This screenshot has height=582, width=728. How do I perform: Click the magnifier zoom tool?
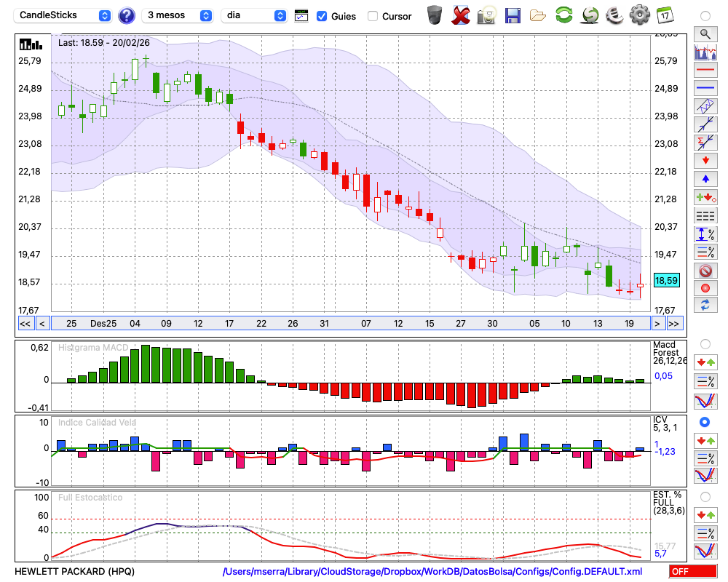[x=705, y=33]
